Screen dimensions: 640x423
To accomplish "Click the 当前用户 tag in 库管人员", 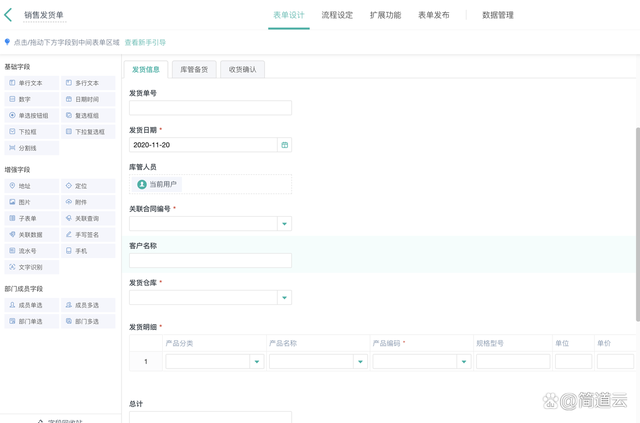I will point(157,184).
